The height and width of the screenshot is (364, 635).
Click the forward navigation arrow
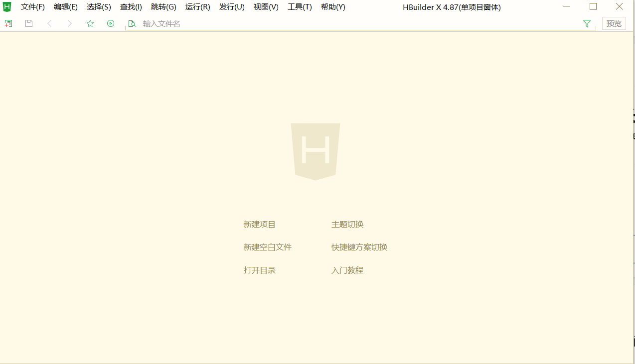pos(70,23)
